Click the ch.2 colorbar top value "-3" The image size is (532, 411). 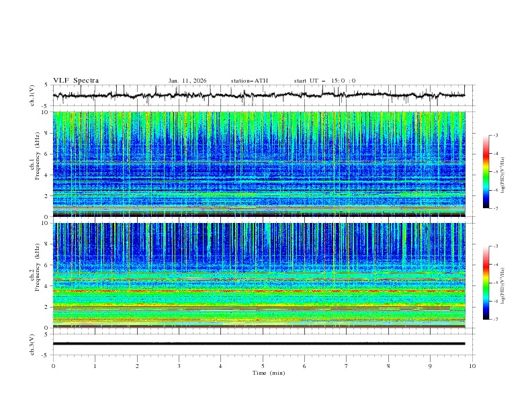click(496, 246)
